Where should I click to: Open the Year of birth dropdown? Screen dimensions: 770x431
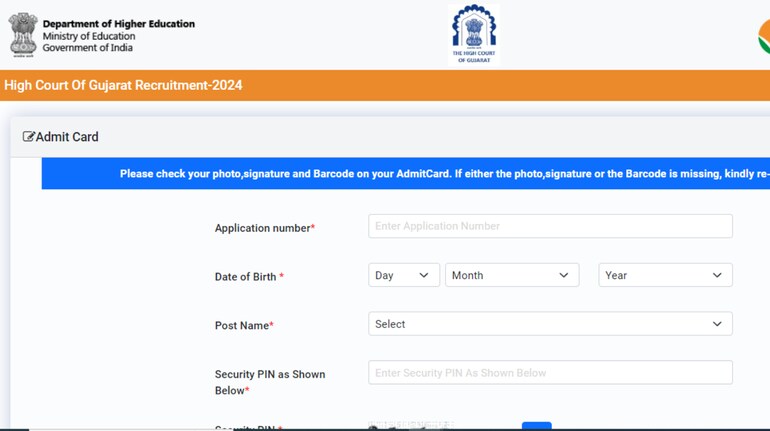tap(665, 276)
